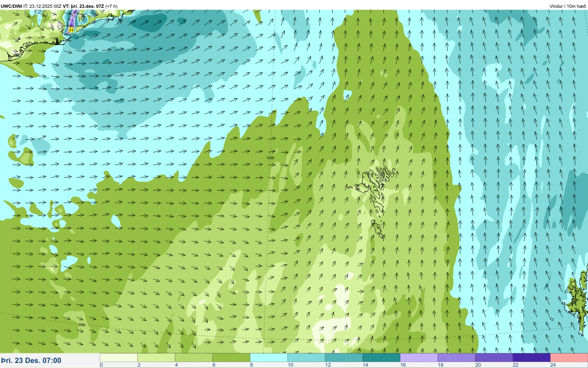This screenshot has width=588, height=368.
Task: Click the 14–16 m/s dark teal legend swatch
Action: [382, 357]
